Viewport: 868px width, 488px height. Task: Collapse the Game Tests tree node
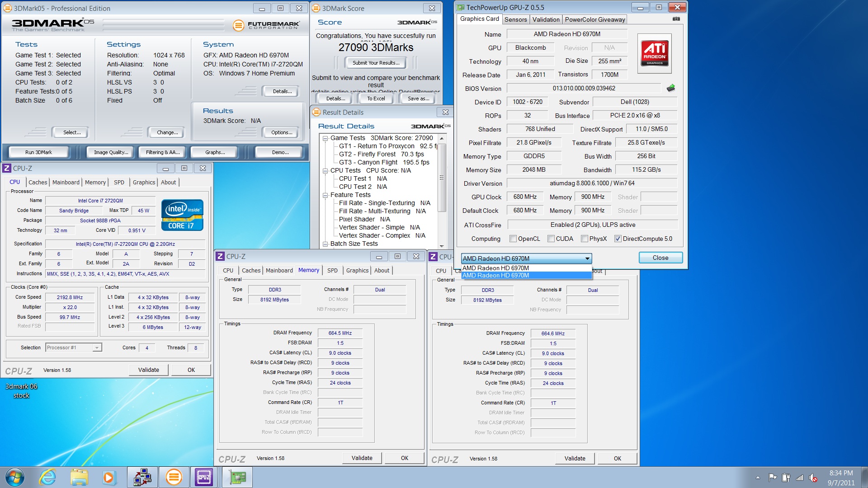click(325, 138)
